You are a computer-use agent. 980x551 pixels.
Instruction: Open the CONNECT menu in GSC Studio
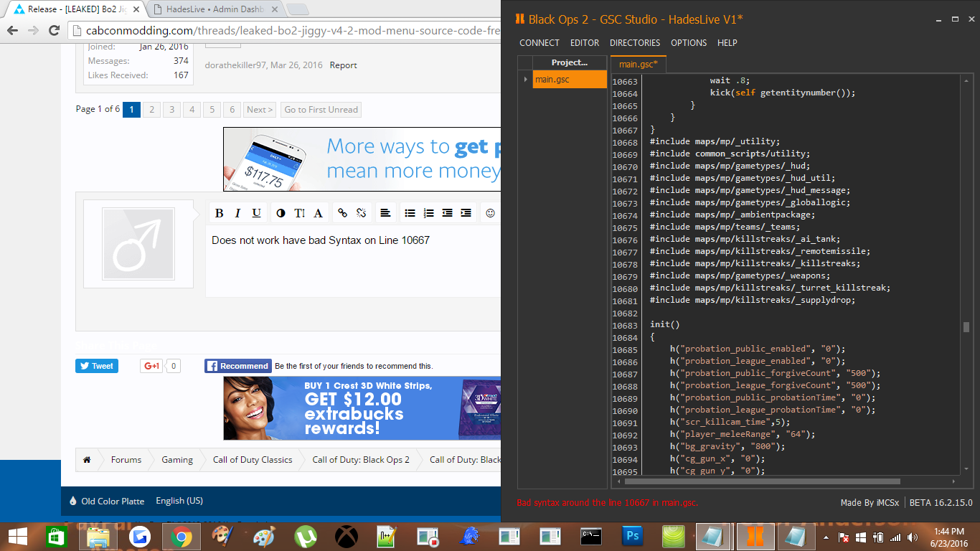coord(539,43)
